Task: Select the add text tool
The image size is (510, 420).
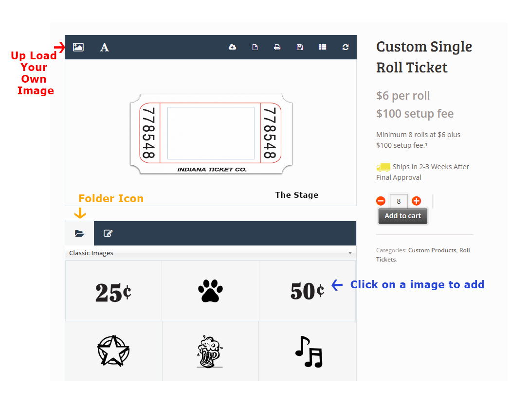Action: tap(105, 47)
